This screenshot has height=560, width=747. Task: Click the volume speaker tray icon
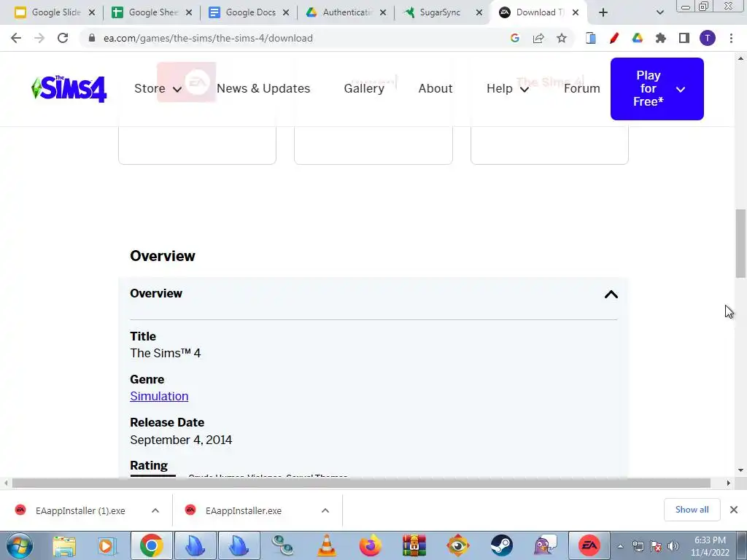673,546
